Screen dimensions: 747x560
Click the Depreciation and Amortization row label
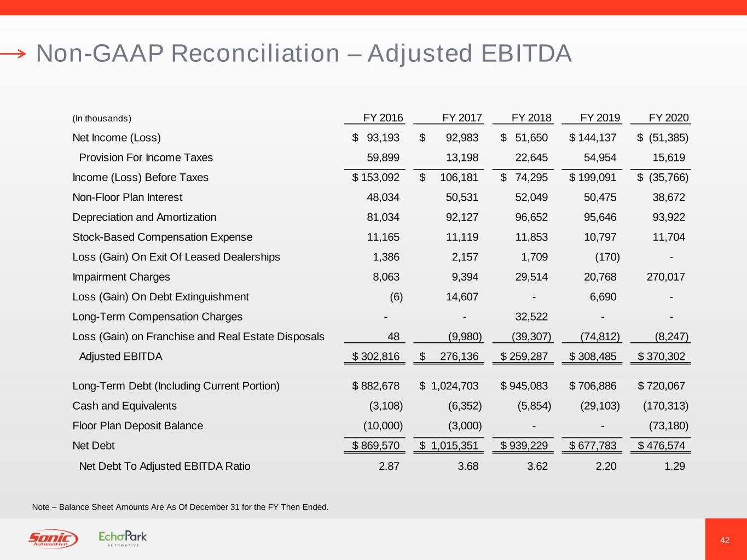pyautogui.click(x=144, y=217)
